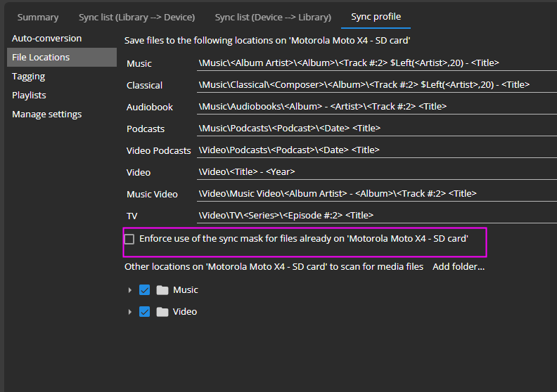Uncheck the Music folder checkbox
557x392 pixels.
[x=145, y=290]
